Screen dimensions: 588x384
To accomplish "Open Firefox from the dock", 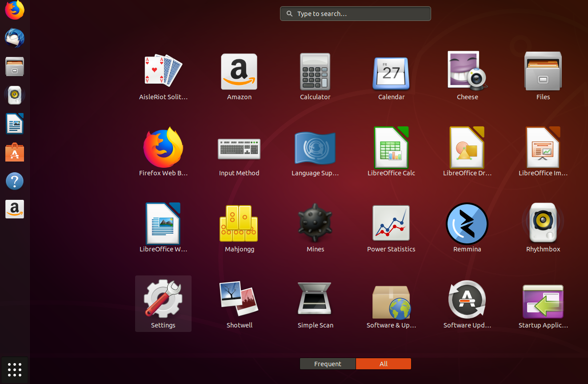I will coord(15,10).
